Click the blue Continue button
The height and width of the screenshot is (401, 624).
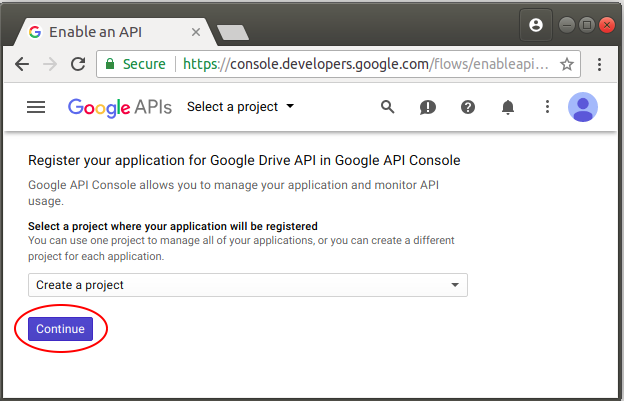60,329
